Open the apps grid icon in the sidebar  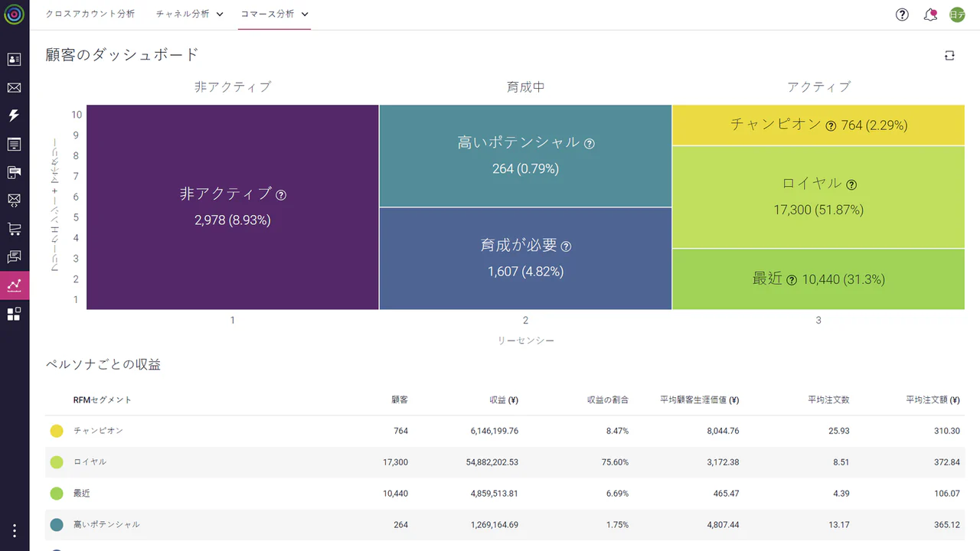(14, 314)
